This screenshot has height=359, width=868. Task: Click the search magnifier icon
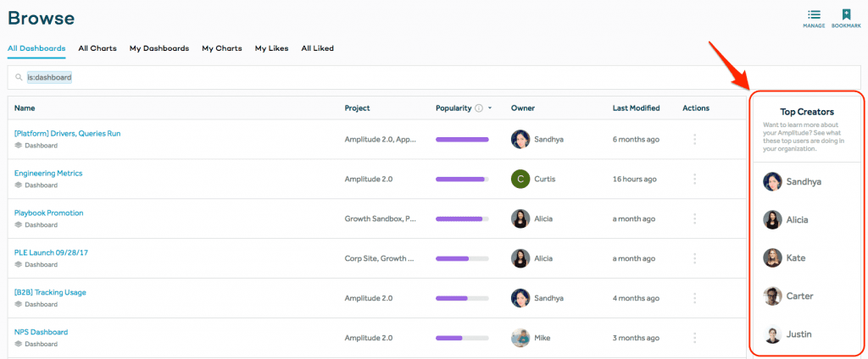click(x=18, y=78)
